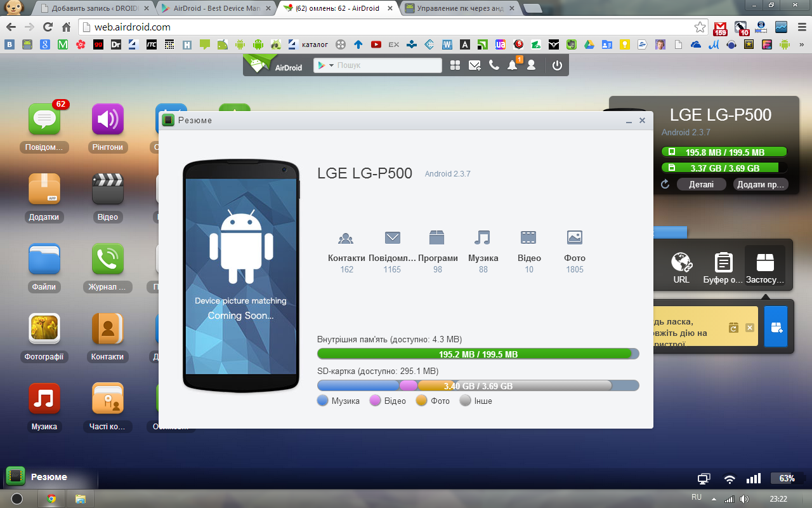Click the blue Музика legend swatch
Viewport: 812px width, 508px height.
322,401
